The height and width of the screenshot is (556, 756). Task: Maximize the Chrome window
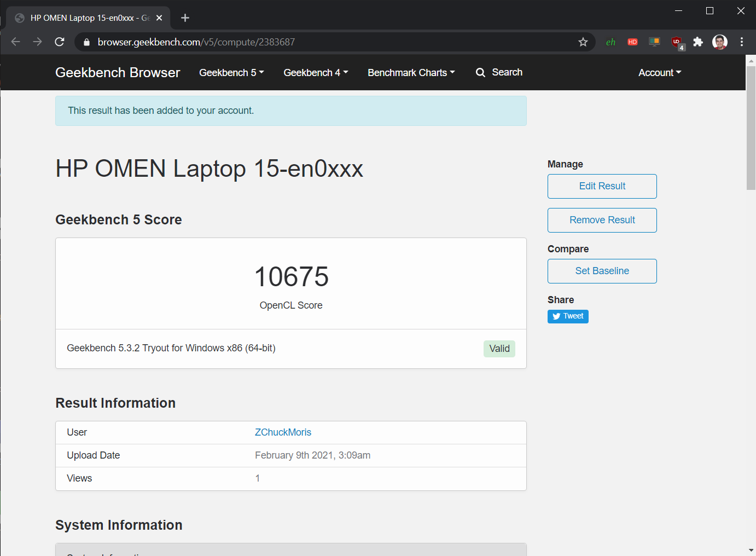point(710,11)
